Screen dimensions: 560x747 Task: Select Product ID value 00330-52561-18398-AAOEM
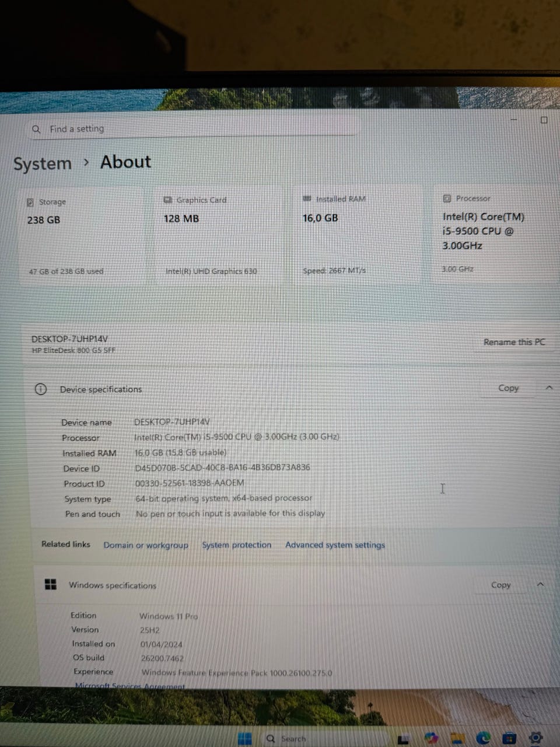189,483
